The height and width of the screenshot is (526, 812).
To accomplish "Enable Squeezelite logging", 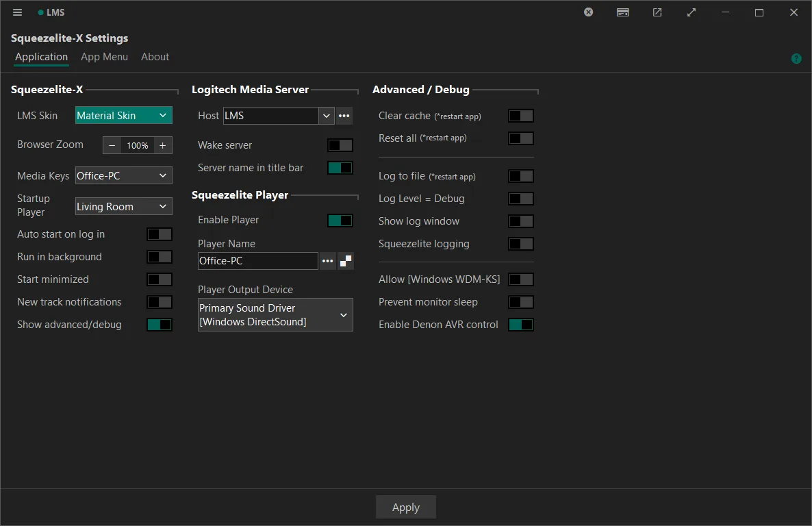I will coord(521,244).
